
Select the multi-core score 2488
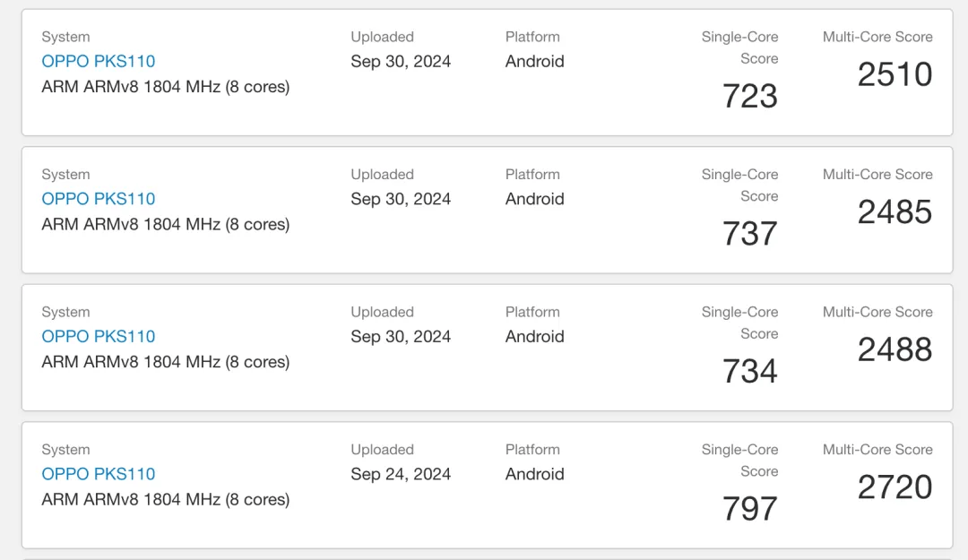(x=895, y=349)
